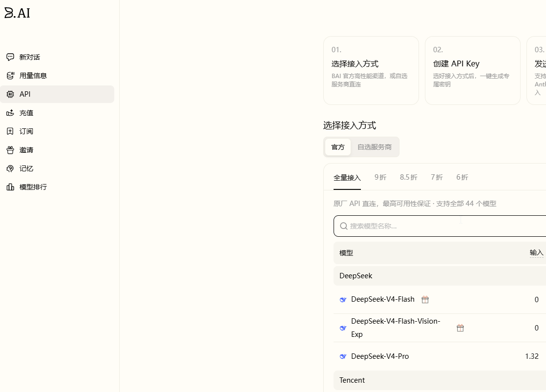The height and width of the screenshot is (392, 546).
Task: Open the 邀请 page
Action: 57,150
